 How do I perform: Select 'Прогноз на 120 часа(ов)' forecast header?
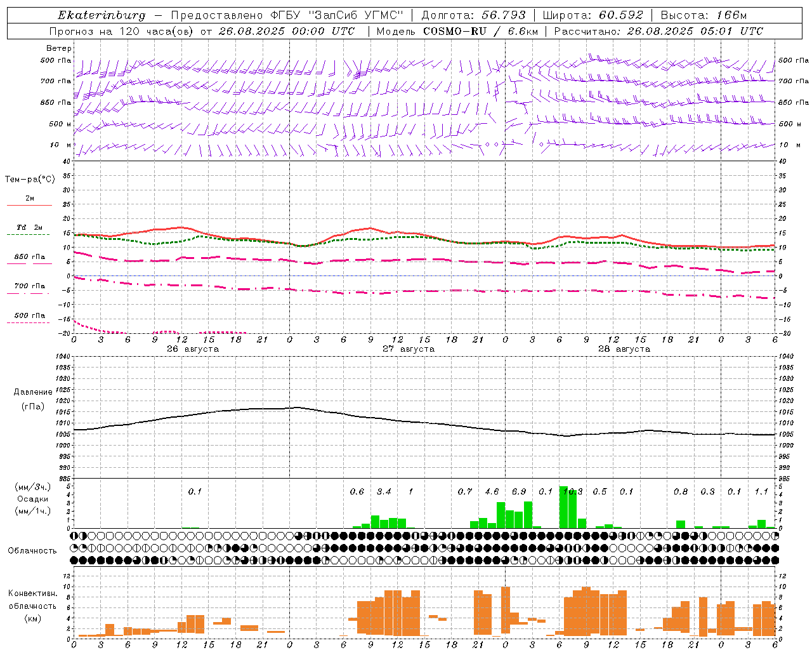pos(122,31)
